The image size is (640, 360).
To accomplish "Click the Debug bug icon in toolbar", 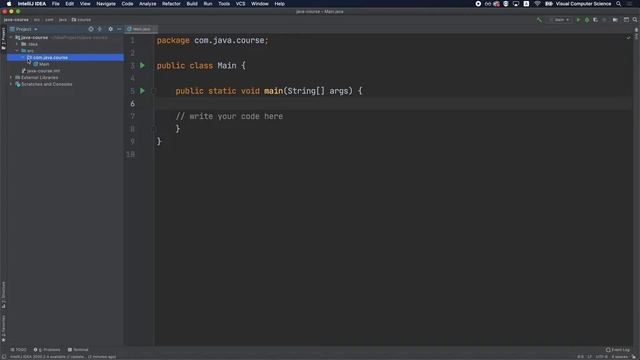I will (587, 20).
